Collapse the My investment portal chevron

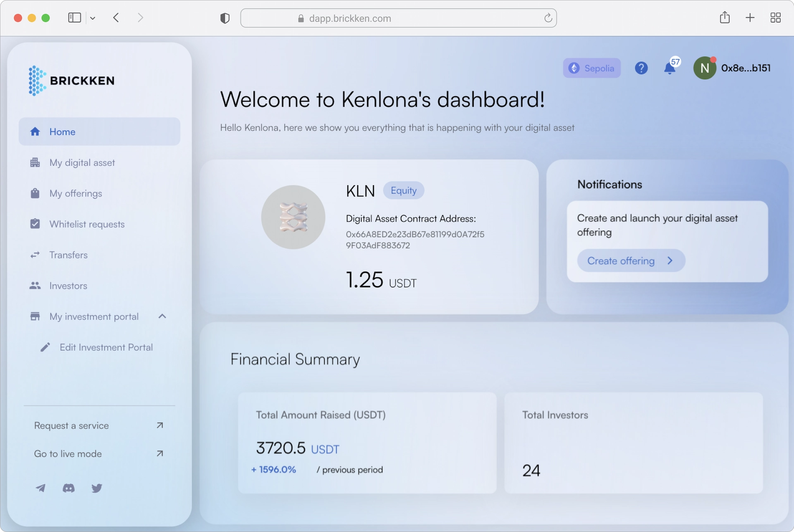(162, 317)
